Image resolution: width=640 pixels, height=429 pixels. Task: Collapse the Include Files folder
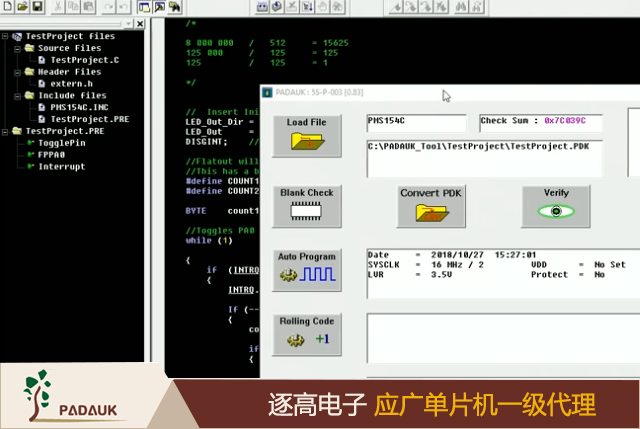(x=17, y=96)
